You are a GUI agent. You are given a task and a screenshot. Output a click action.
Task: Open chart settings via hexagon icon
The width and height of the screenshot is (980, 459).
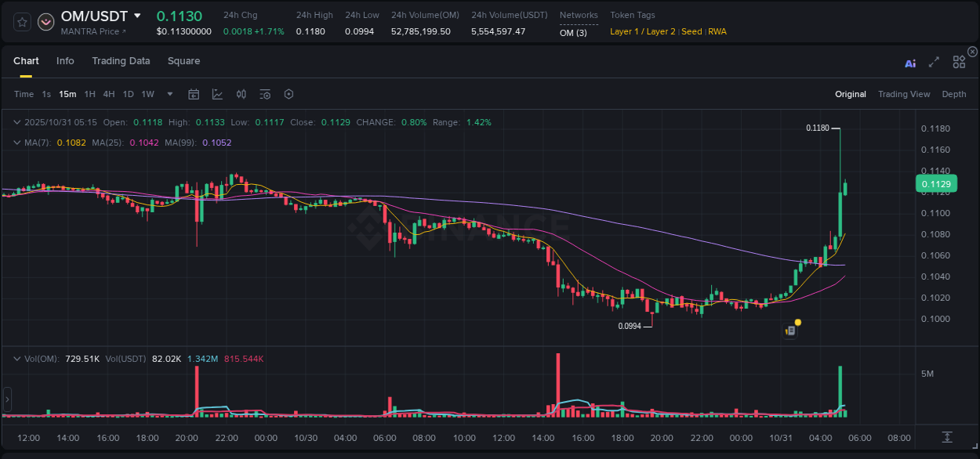pyautogui.click(x=289, y=94)
